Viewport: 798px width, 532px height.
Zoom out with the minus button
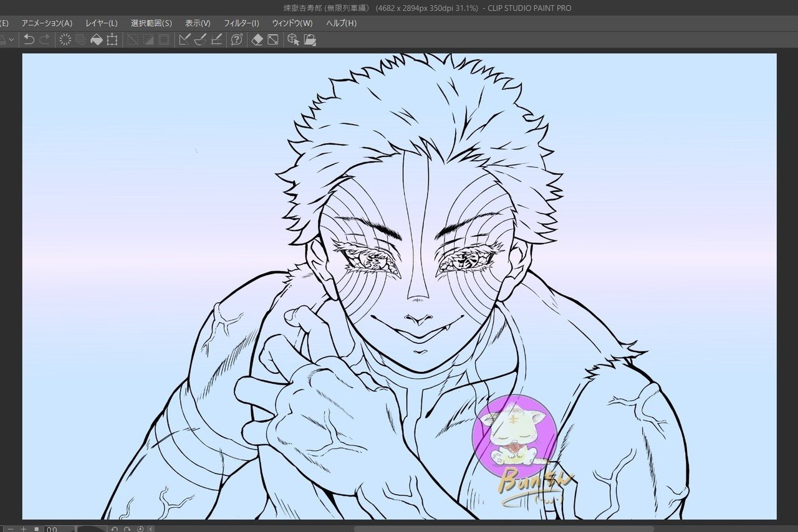(11, 529)
